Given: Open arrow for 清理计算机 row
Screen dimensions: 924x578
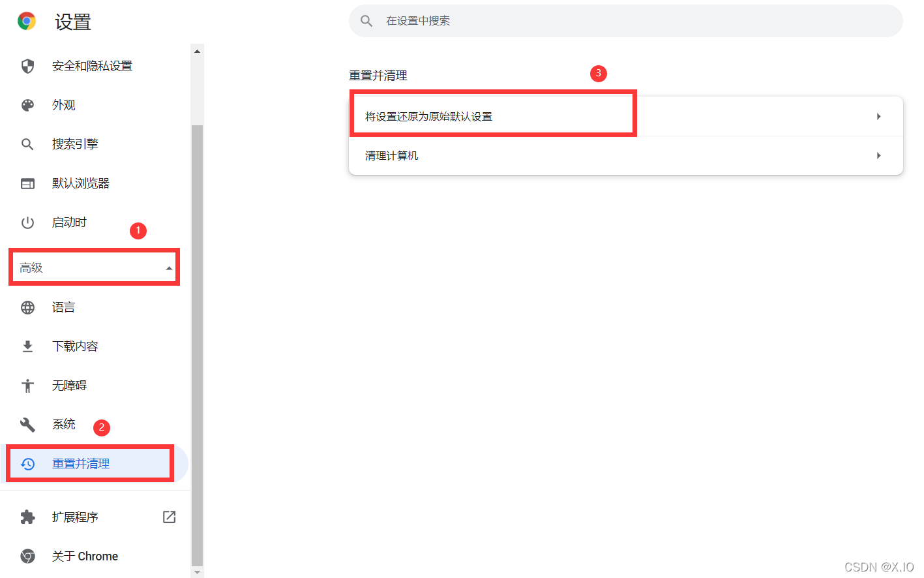Looking at the screenshot, I should (879, 155).
